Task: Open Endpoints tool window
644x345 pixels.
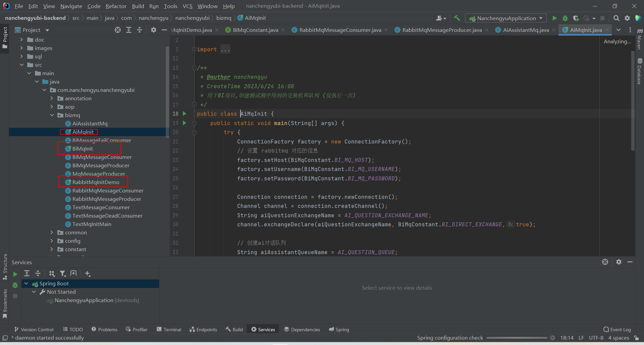Action: click(203, 330)
